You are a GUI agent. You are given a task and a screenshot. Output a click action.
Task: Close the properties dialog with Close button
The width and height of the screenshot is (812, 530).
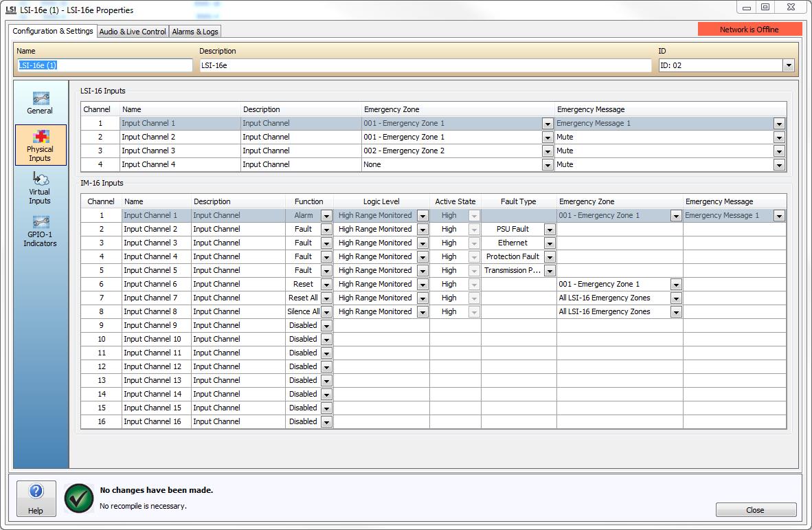tap(756, 510)
